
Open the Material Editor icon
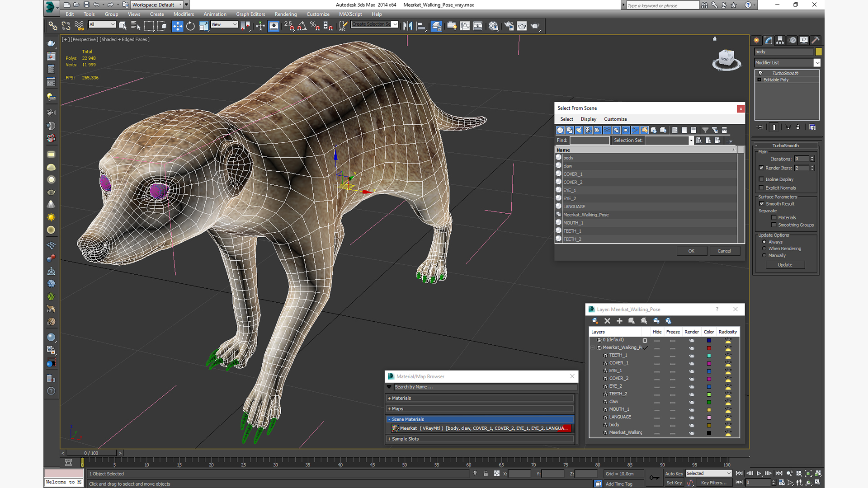[493, 26]
